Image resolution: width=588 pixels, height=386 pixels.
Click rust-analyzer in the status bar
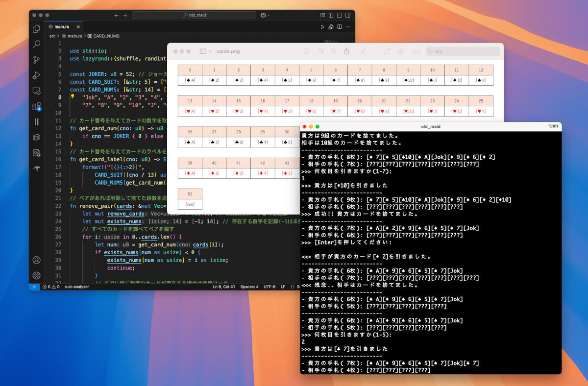click(x=76, y=287)
